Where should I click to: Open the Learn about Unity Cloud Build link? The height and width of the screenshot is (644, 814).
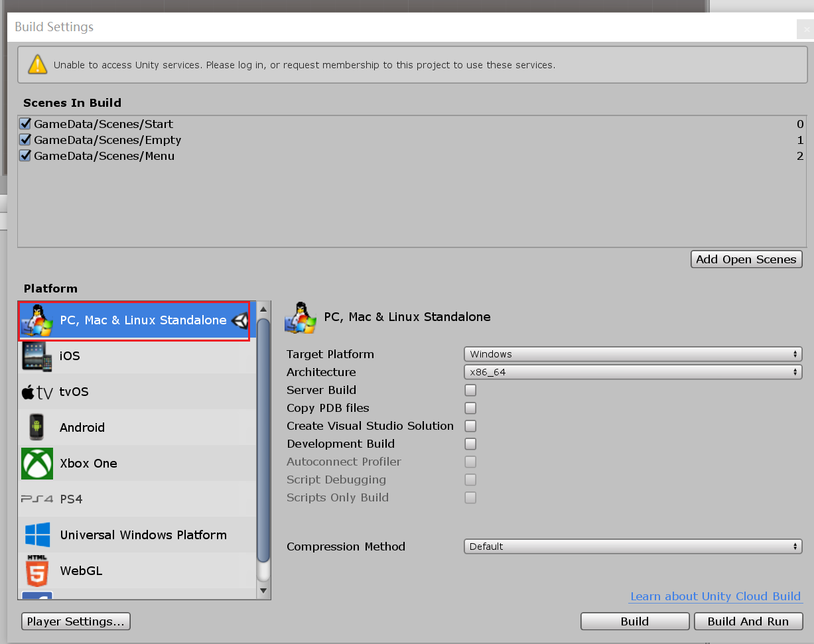click(715, 596)
